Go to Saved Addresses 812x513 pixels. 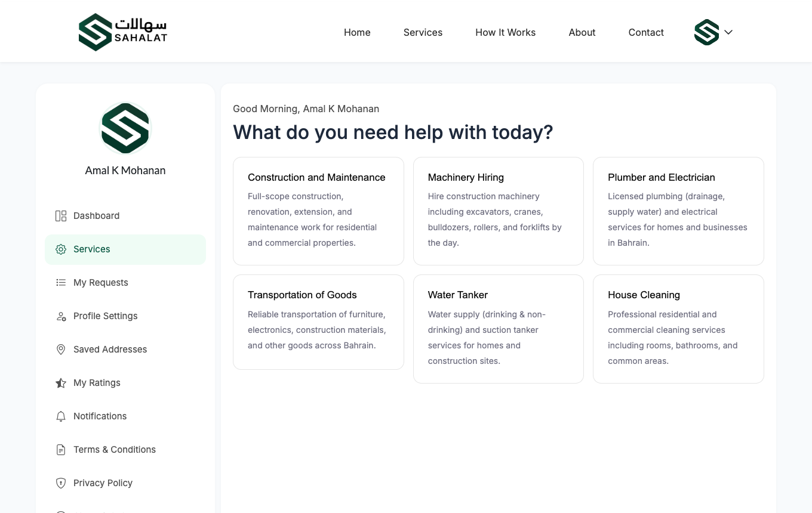[x=125, y=350]
